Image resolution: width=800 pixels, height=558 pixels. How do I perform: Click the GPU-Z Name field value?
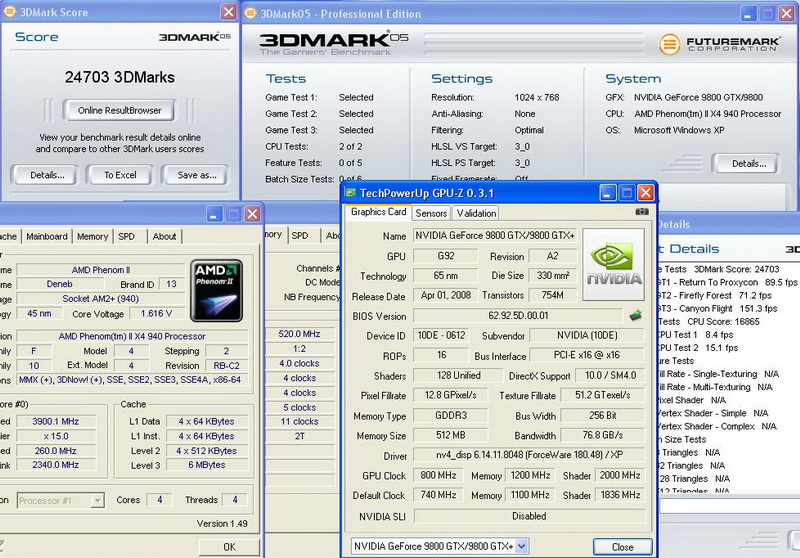[x=494, y=235]
